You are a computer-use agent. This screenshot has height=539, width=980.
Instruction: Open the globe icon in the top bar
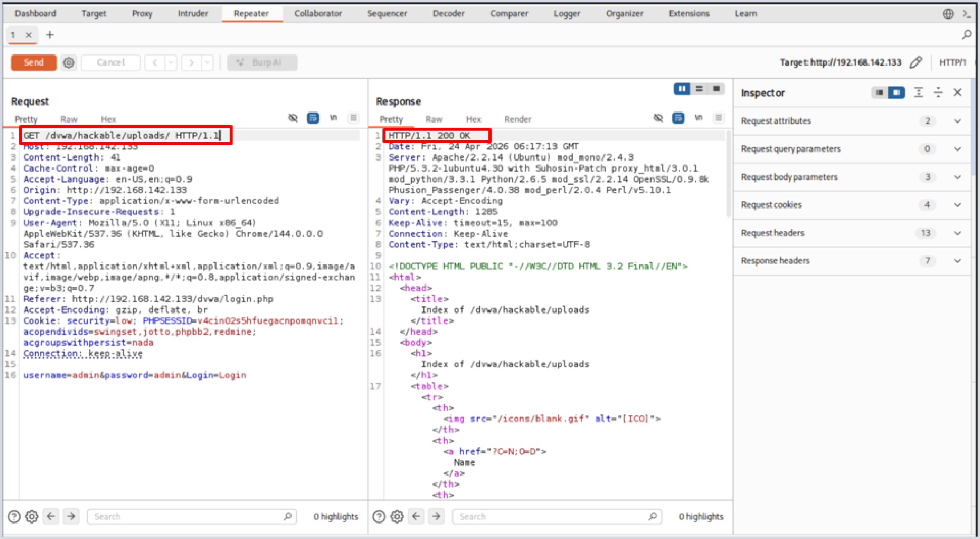point(948,14)
